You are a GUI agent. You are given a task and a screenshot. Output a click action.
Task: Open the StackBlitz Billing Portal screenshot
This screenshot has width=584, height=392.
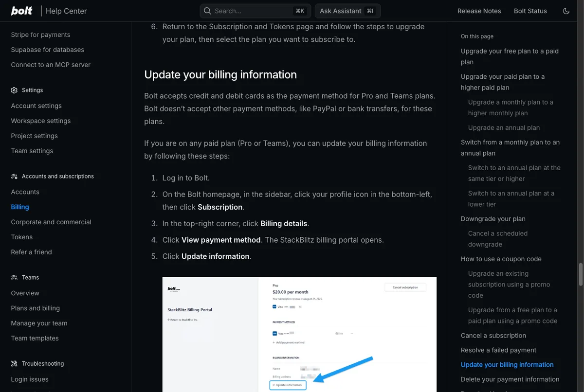point(299,335)
